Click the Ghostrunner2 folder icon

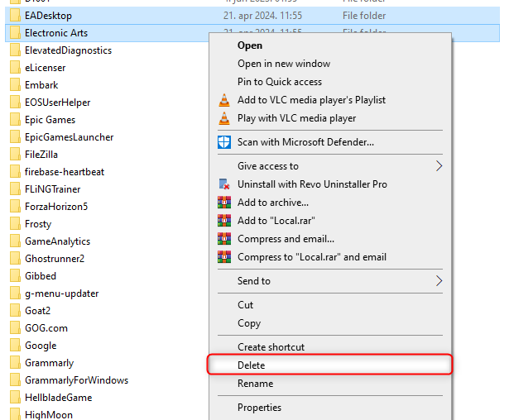click(15, 258)
